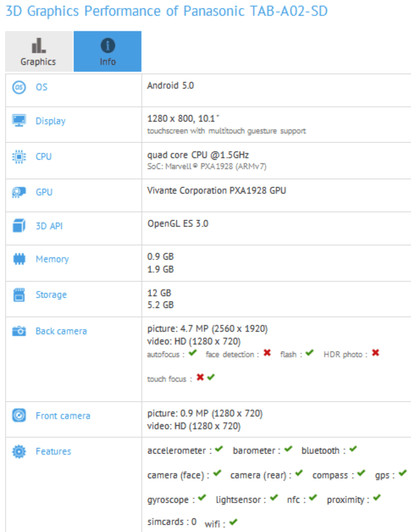Viewport: 411px width, 532px height.
Task: Click the compass check mark
Action: [361, 473]
